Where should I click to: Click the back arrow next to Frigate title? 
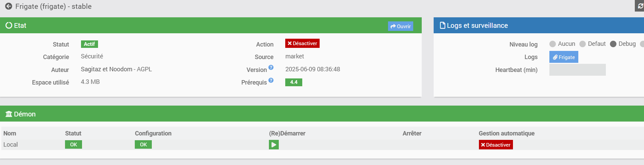point(9,6)
